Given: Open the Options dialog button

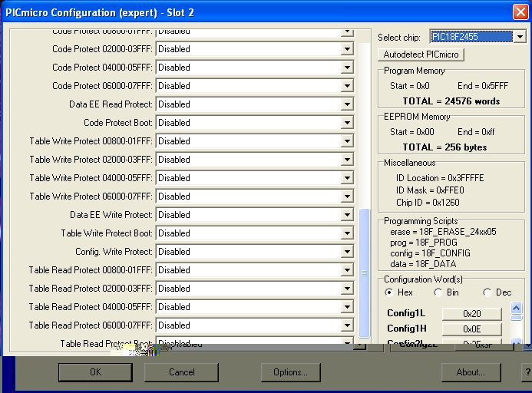Looking at the screenshot, I should (290, 372).
